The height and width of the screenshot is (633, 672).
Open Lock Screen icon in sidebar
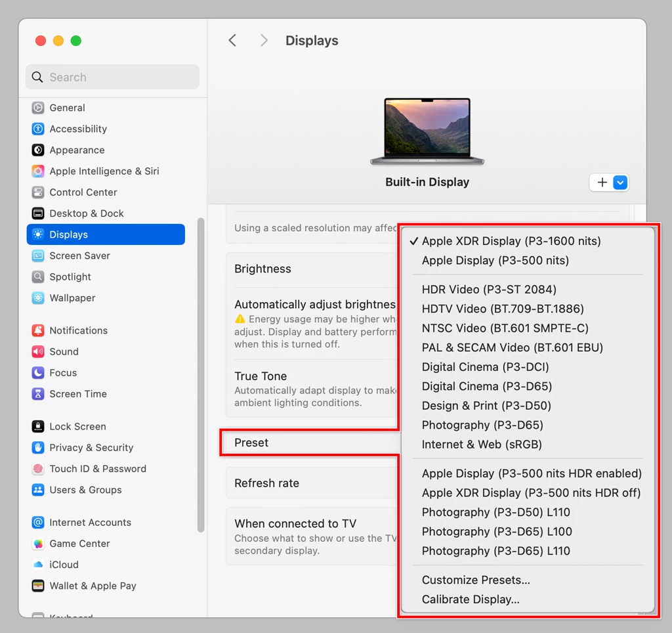tap(38, 426)
